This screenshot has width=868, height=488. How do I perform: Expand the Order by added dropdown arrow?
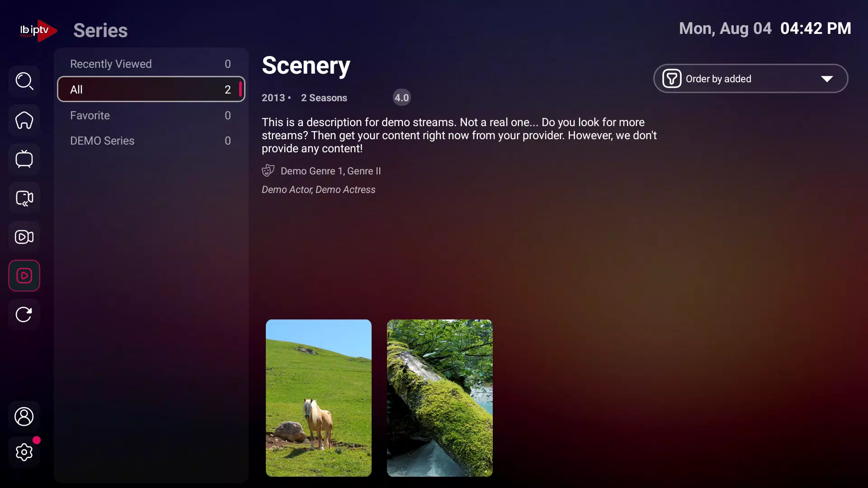(827, 79)
